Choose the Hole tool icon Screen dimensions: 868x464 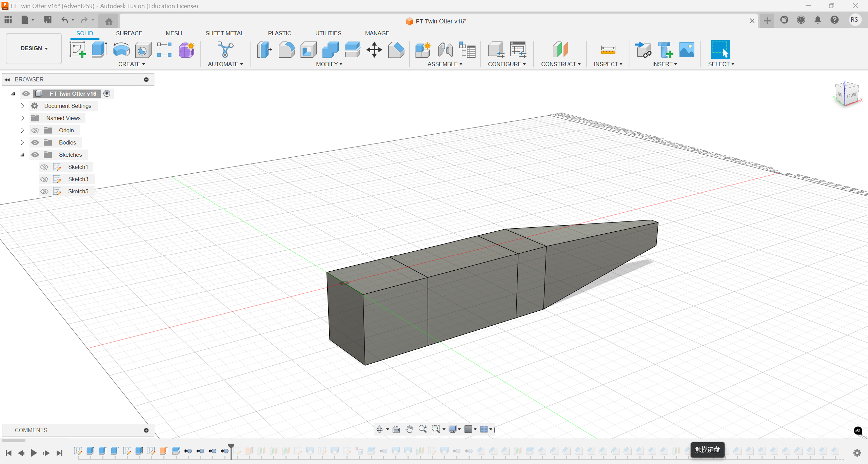coord(143,50)
